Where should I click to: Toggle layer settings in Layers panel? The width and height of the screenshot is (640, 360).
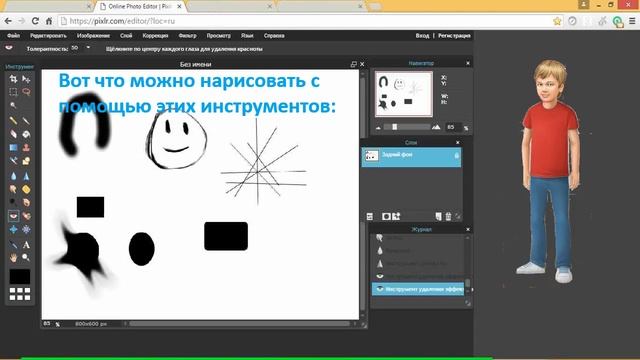coord(370,217)
